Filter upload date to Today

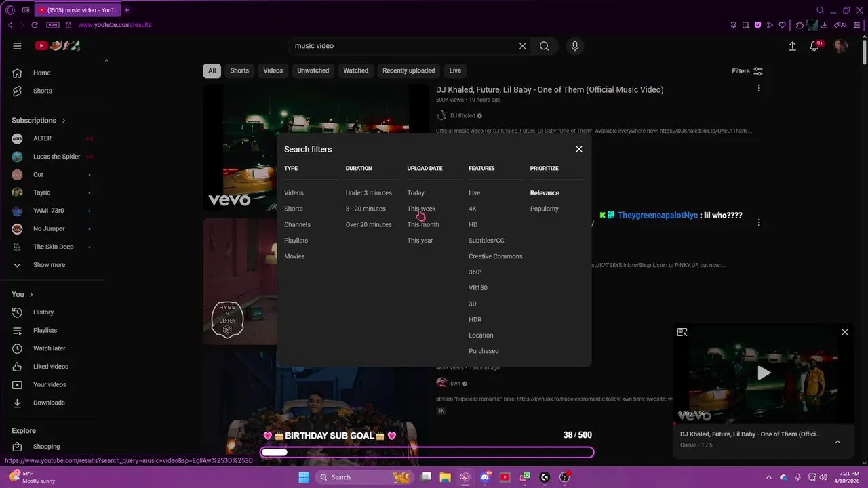pos(416,193)
